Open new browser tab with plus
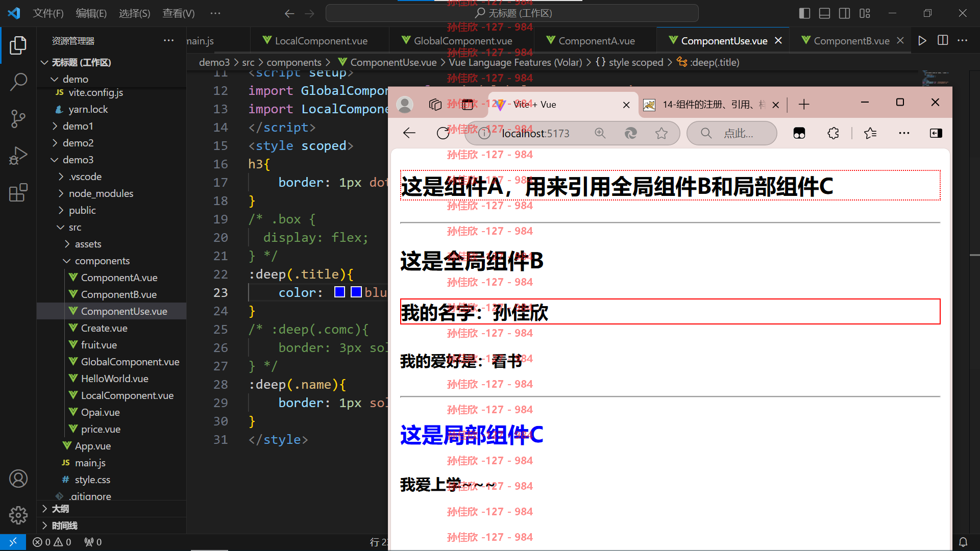Image resolution: width=980 pixels, height=551 pixels. click(804, 105)
